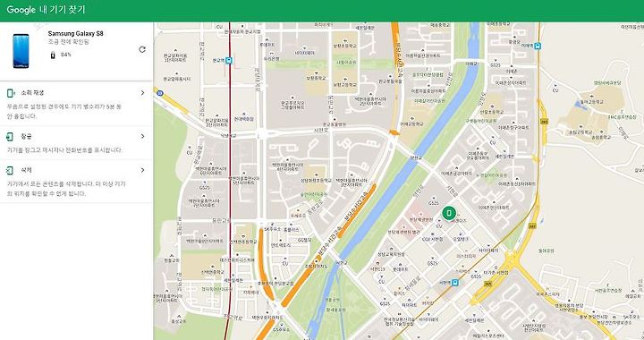Click the battery icon next to 84%

tap(53, 55)
